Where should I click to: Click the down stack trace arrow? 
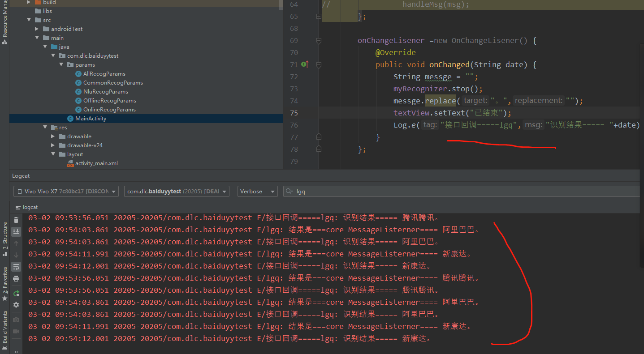16,255
